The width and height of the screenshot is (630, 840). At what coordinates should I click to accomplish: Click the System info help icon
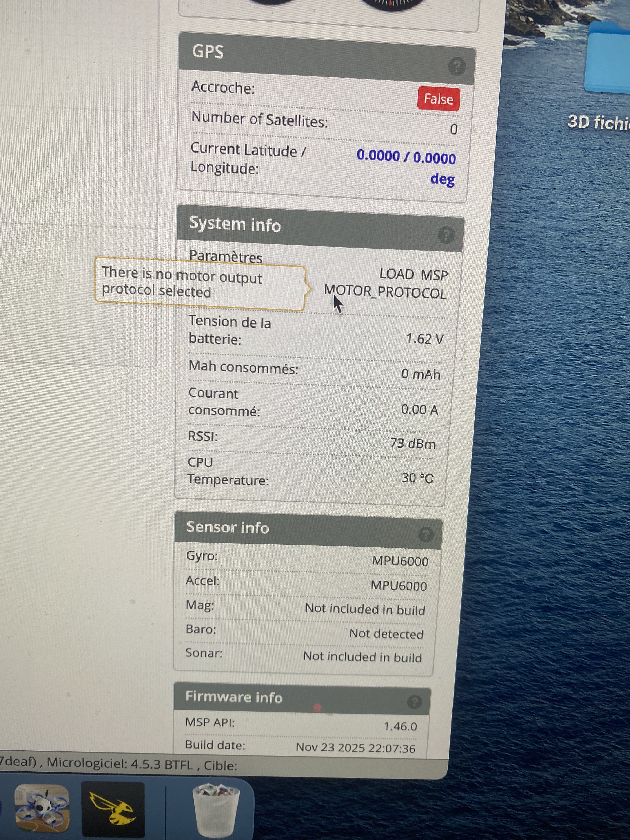coord(446,235)
